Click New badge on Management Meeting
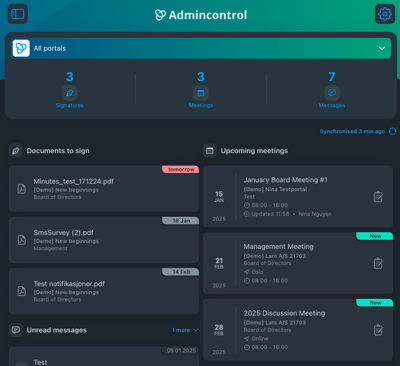Viewport: 400px width, 366px height. 375,236
